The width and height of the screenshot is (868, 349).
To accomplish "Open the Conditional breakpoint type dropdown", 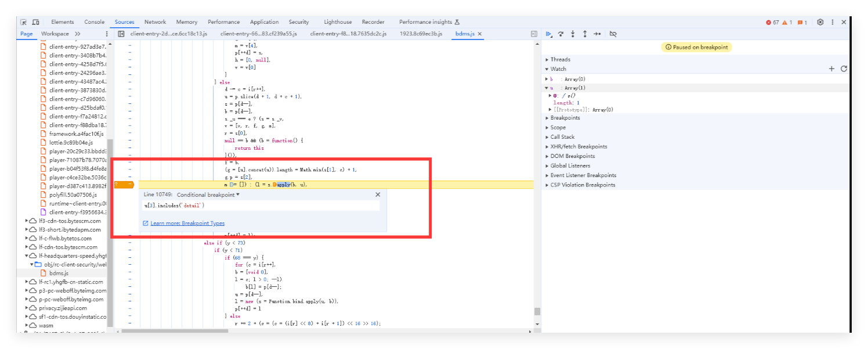I will (208, 195).
